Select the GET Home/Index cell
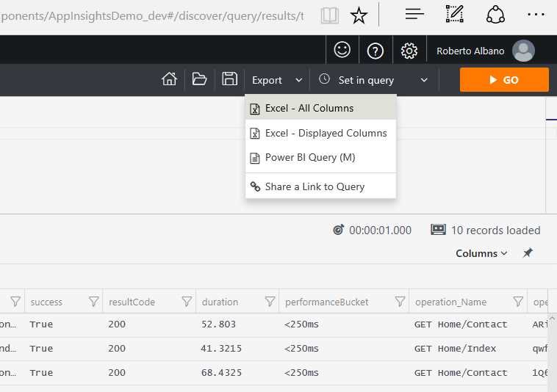Screen dimensions: 557x392 [x=455, y=349]
